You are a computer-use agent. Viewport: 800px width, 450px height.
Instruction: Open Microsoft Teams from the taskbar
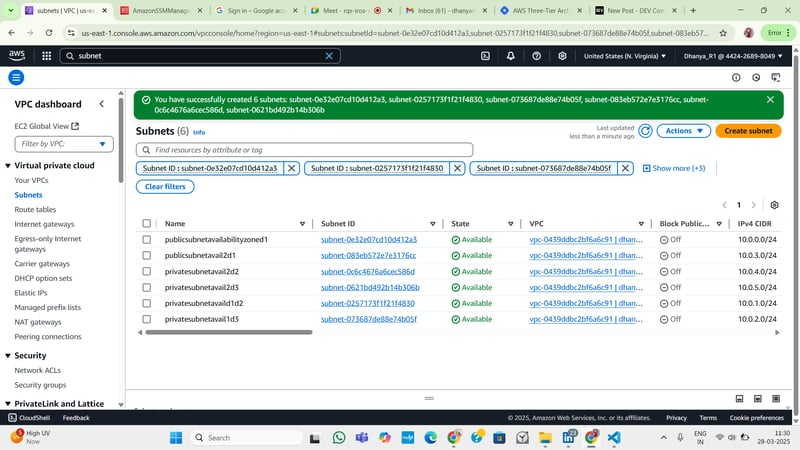coord(362,437)
